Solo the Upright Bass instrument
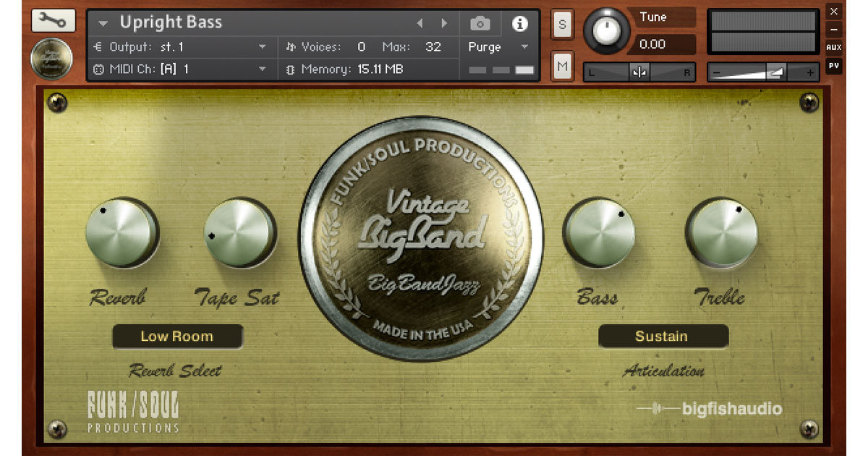This screenshot has width=868, height=456. 562,25
